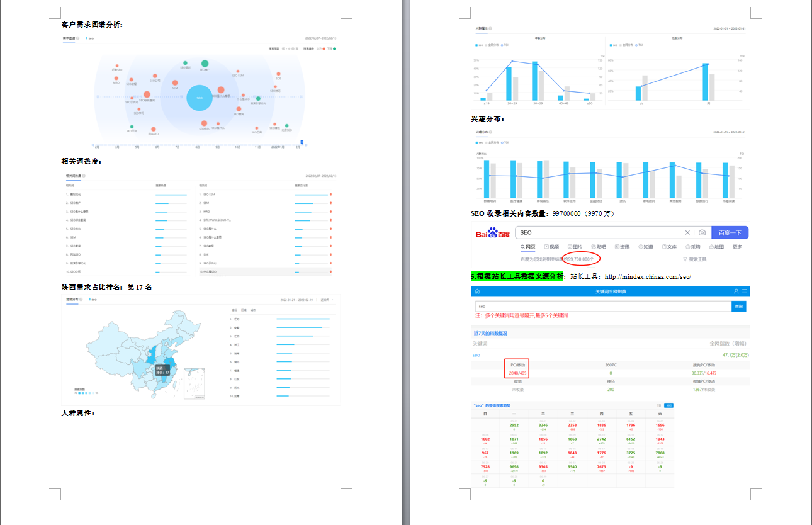Click the home icon in the Chinaz blue header
The height and width of the screenshot is (525, 812).
click(x=477, y=291)
